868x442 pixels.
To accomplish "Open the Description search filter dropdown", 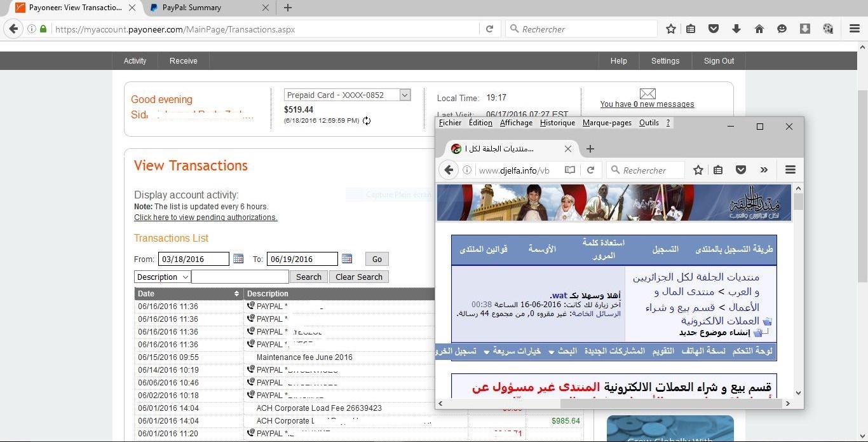I will click(x=162, y=277).
